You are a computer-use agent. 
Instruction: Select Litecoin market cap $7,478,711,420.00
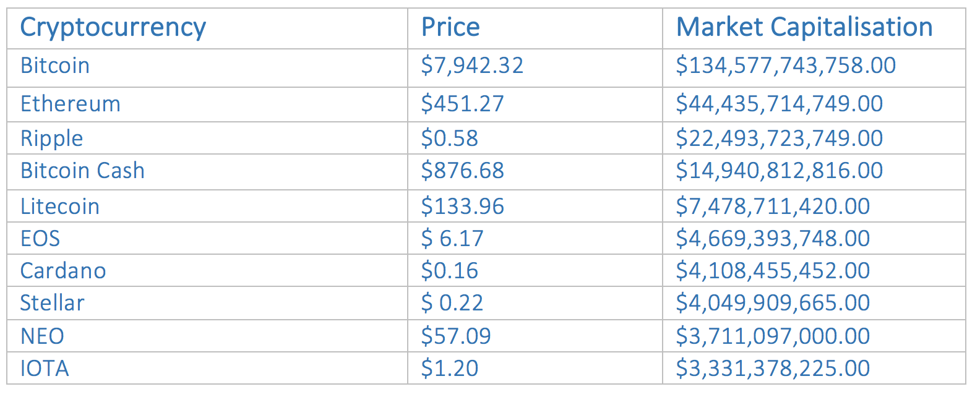[x=773, y=207]
